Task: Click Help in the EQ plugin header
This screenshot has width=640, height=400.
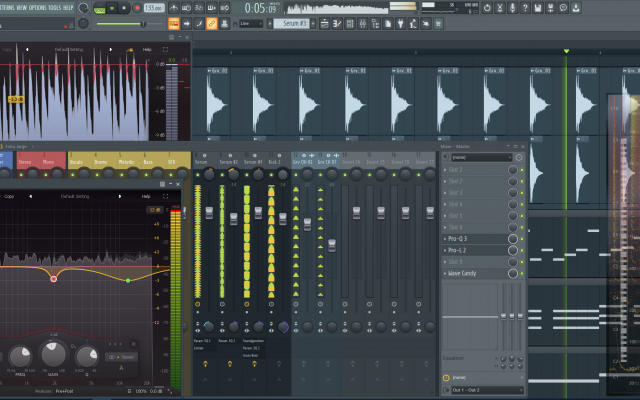Action: 146,196
